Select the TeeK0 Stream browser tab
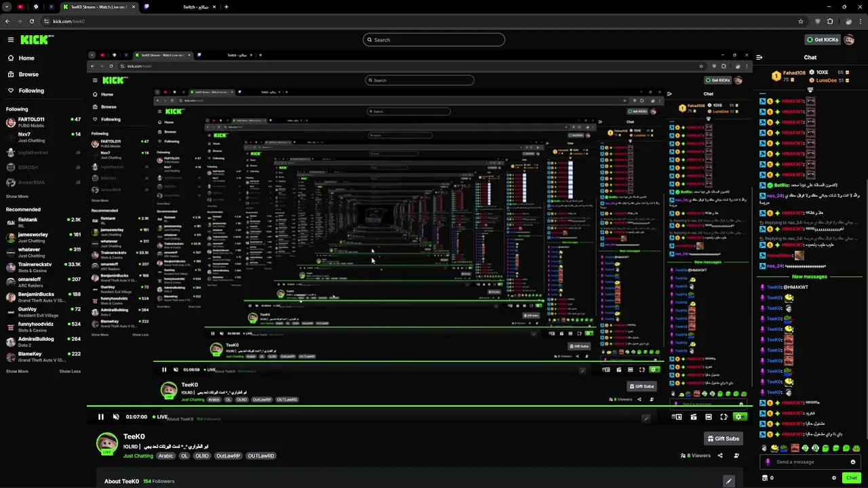 [98, 7]
